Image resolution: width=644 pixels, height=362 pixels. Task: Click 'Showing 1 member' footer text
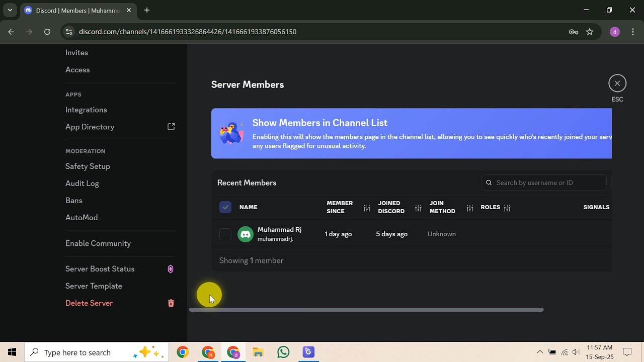pyautogui.click(x=251, y=260)
